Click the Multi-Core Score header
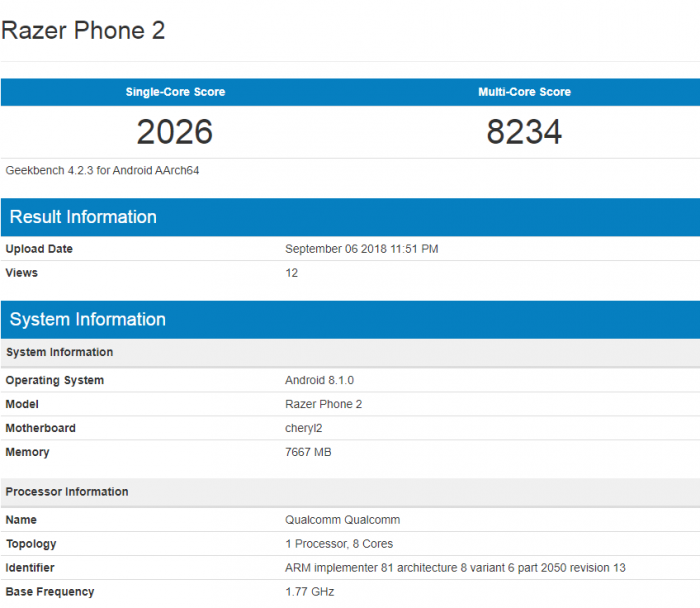Image resolution: width=700 pixels, height=608 pixels. pos(524,92)
